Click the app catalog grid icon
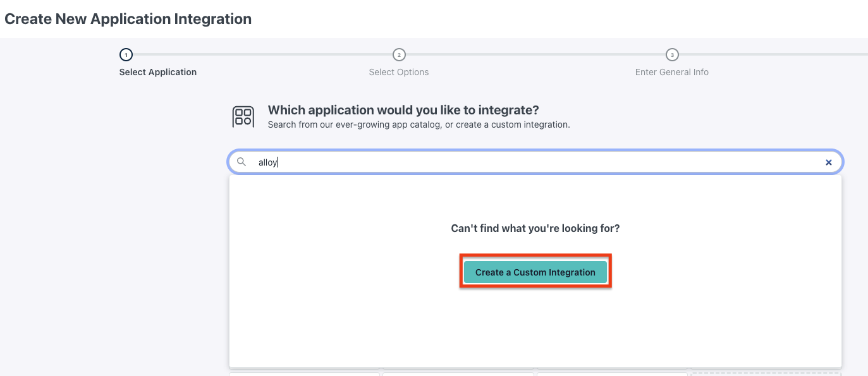Image resolution: width=868 pixels, height=376 pixels. coord(243,116)
